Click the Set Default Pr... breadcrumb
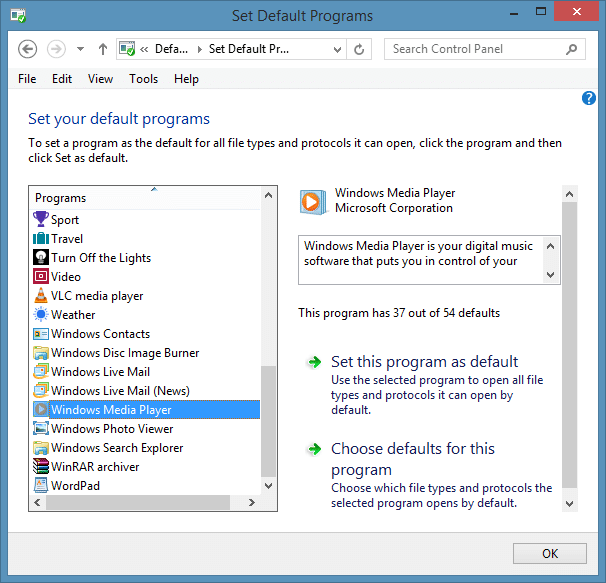This screenshot has height=583, width=606. (x=249, y=49)
